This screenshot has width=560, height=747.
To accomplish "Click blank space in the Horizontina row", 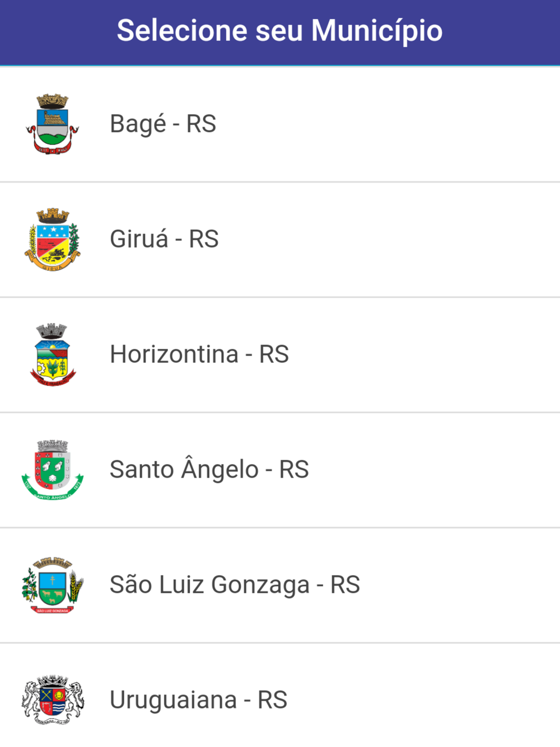I will point(426,355).
